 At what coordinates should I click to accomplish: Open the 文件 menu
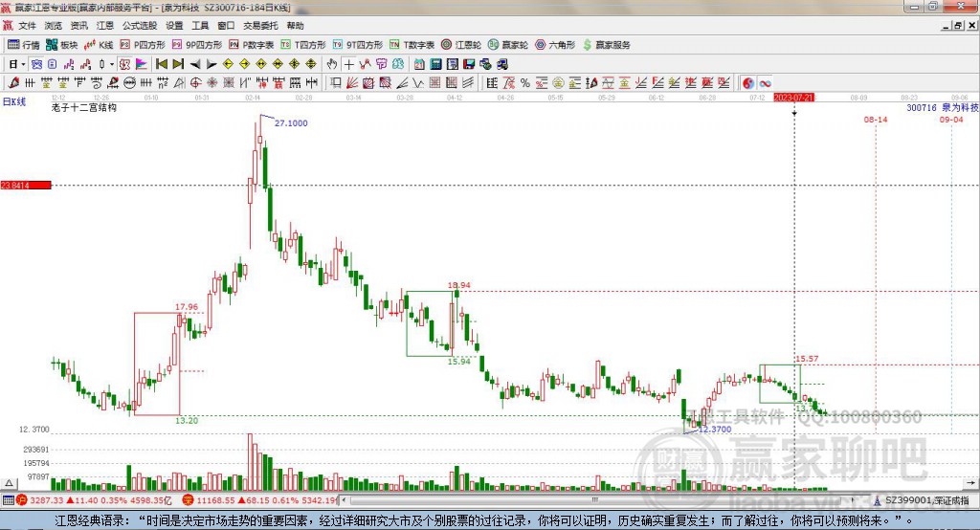27,26
